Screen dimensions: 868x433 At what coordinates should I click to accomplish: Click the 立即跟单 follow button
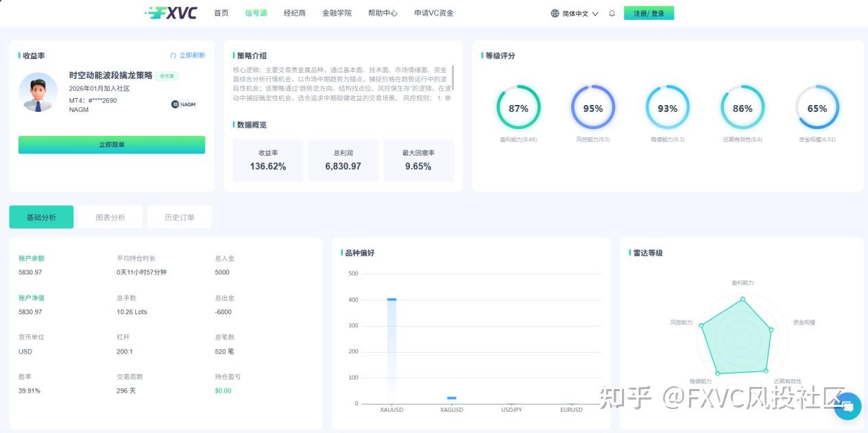pyautogui.click(x=111, y=144)
